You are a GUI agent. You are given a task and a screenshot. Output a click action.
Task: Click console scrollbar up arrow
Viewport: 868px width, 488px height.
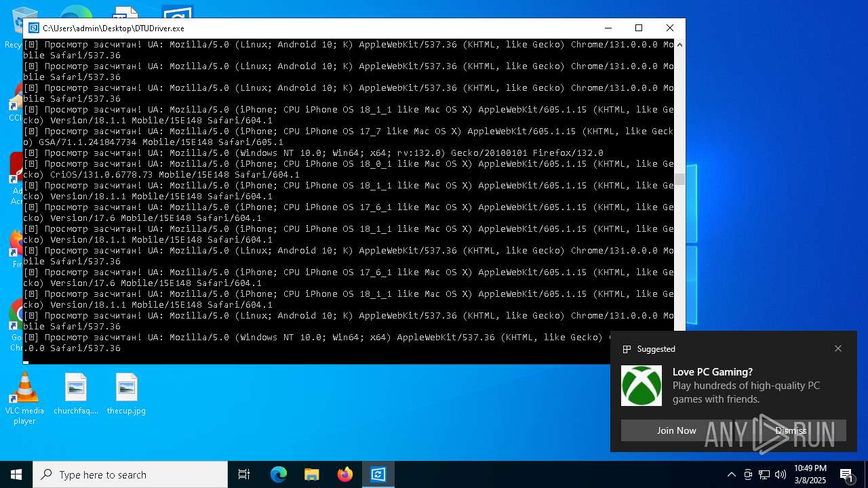click(x=679, y=45)
